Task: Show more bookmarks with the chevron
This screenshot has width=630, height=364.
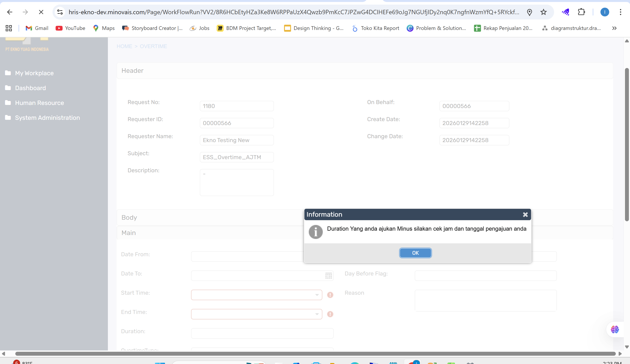Action: click(x=614, y=28)
